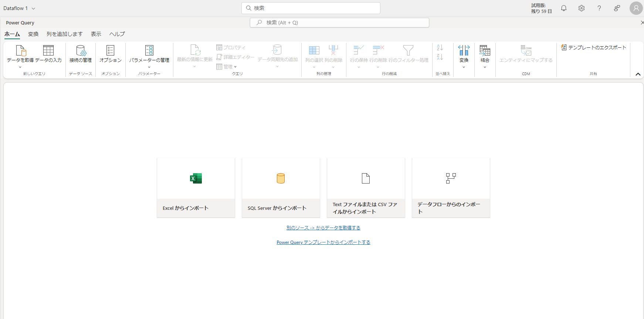Collapse the ribbon with the up chevron
644x319 pixels.
[638, 74]
